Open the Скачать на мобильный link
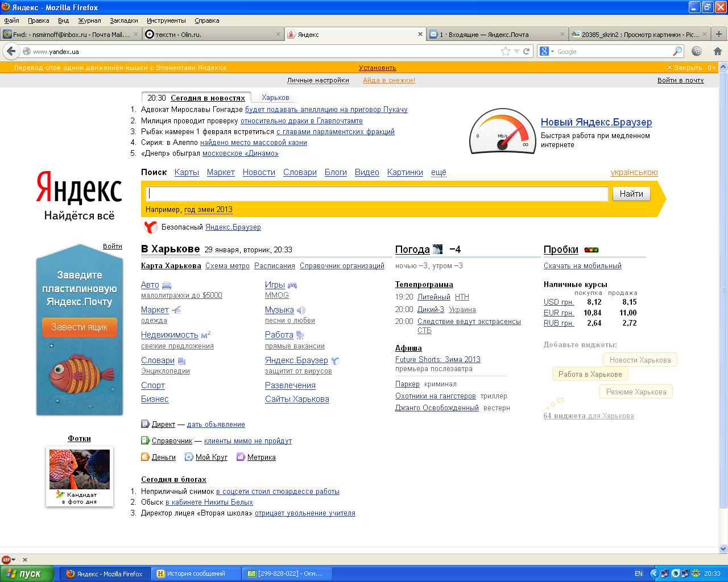The width and height of the screenshot is (728, 582). 582,265
